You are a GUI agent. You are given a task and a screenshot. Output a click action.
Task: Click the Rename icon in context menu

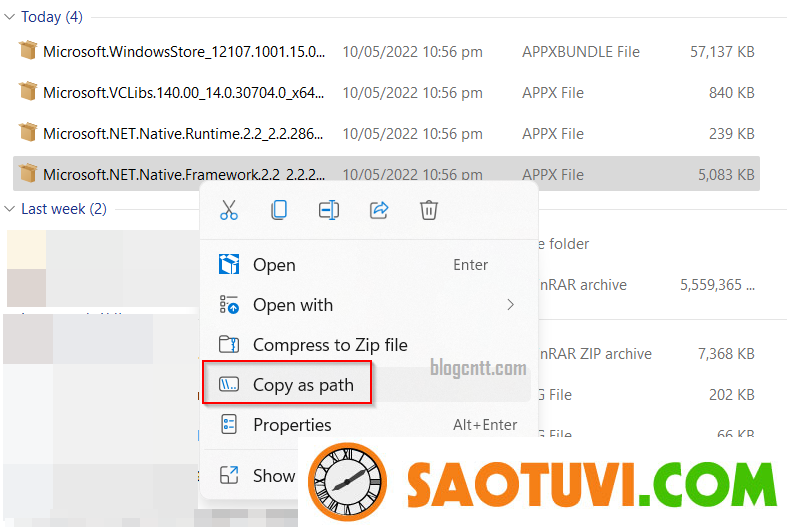pos(329,210)
